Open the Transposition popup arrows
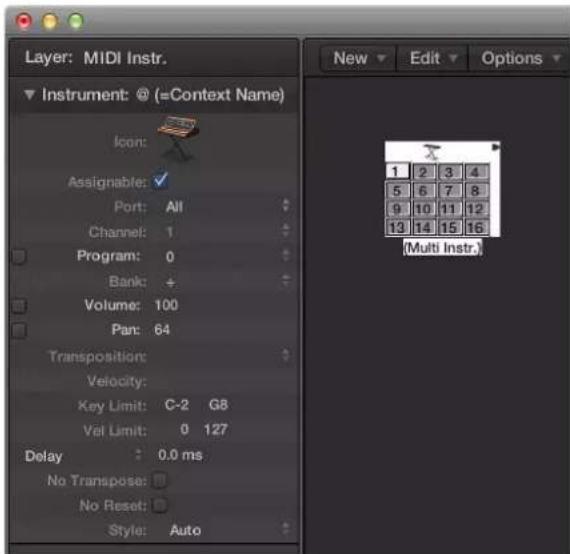Viewport: 570px width, 554px height. click(286, 355)
